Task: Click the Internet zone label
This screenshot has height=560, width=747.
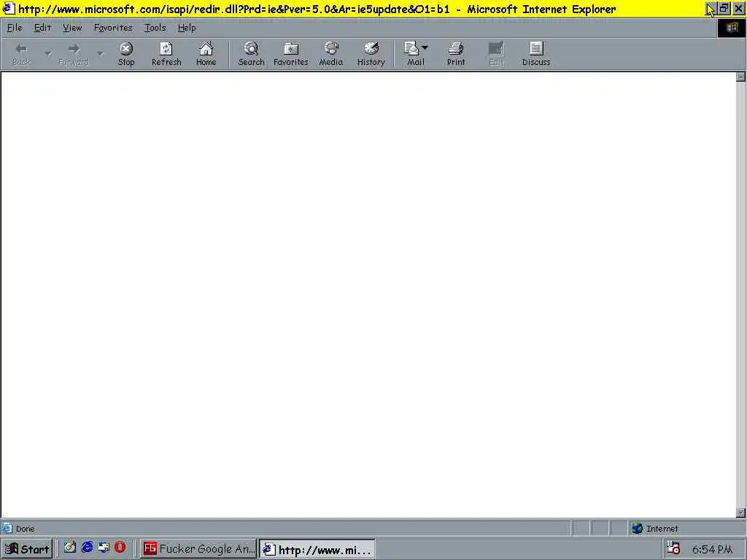Action: coord(662,529)
